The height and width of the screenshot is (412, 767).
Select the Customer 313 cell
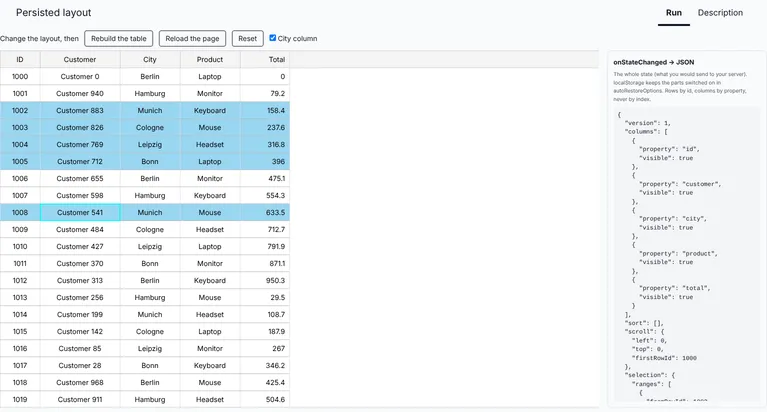coord(80,280)
